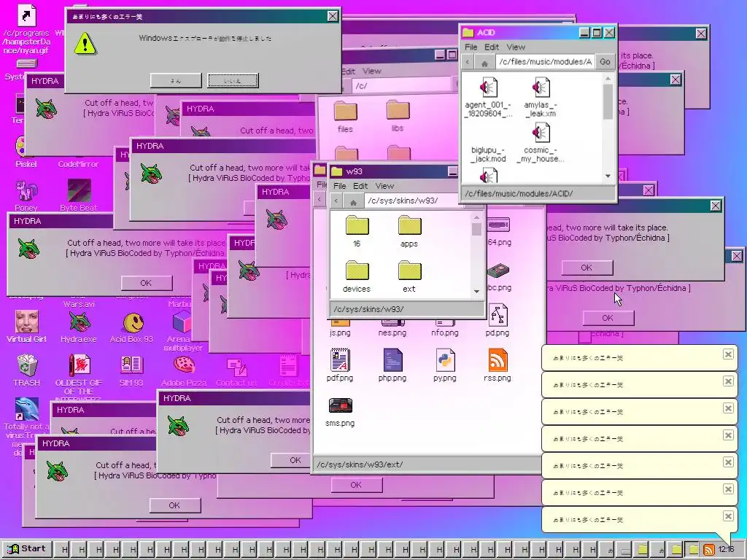
Task: Click the Go button in ACID window
Action: tap(605, 62)
